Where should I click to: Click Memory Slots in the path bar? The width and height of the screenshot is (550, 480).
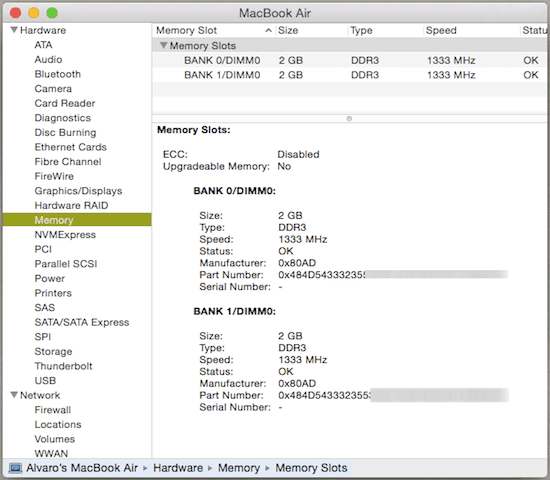click(311, 468)
